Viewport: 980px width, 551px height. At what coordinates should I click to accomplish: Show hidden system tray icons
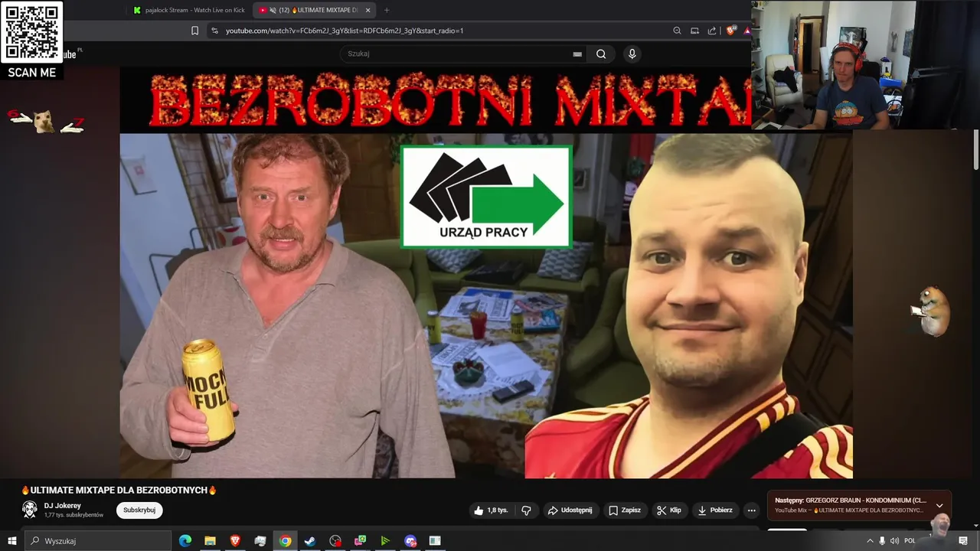tap(869, 541)
